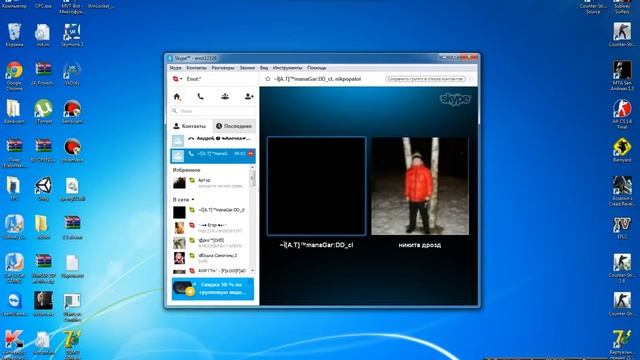This screenshot has height=360, width=640.
Task: Click 'Сохранить группу в списке контактов' button
Action: pyautogui.click(x=425, y=79)
